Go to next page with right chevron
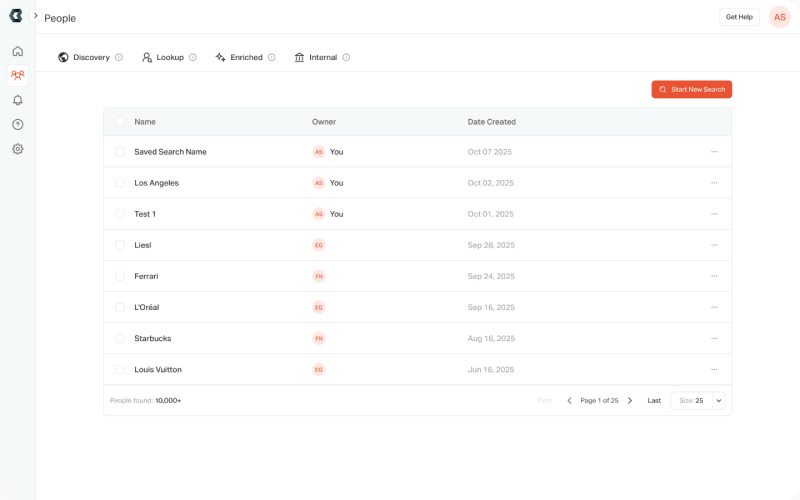800x500 pixels. pyautogui.click(x=630, y=401)
